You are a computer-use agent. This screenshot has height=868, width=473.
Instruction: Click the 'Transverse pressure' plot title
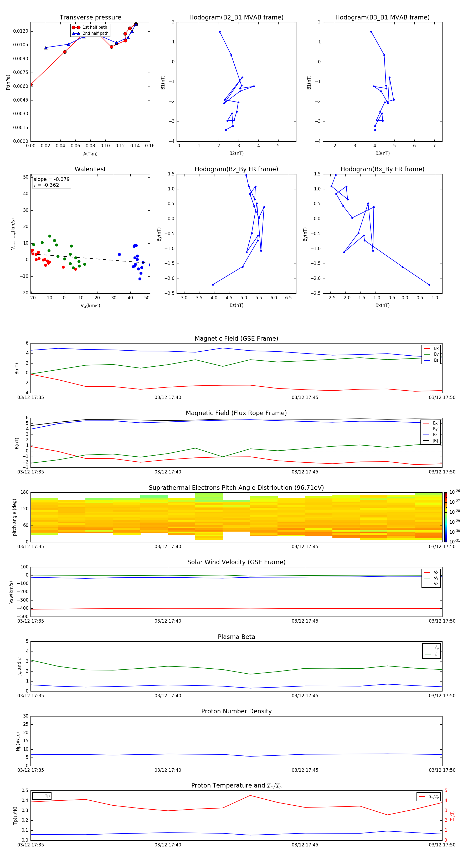[x=90, y=18]
